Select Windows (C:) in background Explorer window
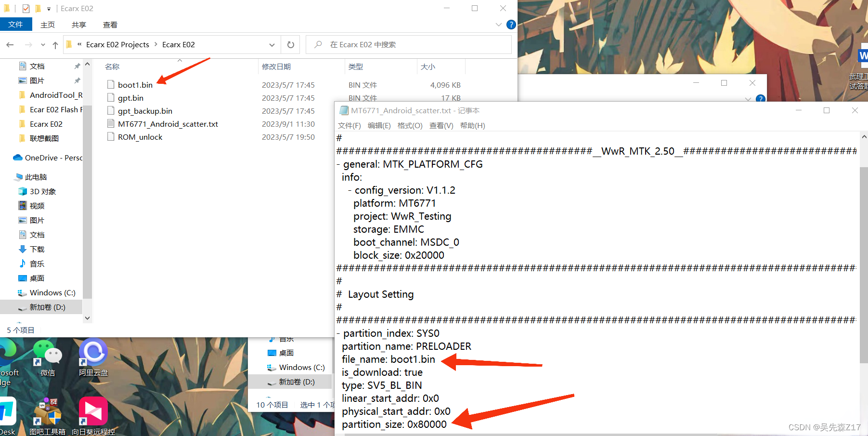Screen dimensions: 868x436 point(302,368)
